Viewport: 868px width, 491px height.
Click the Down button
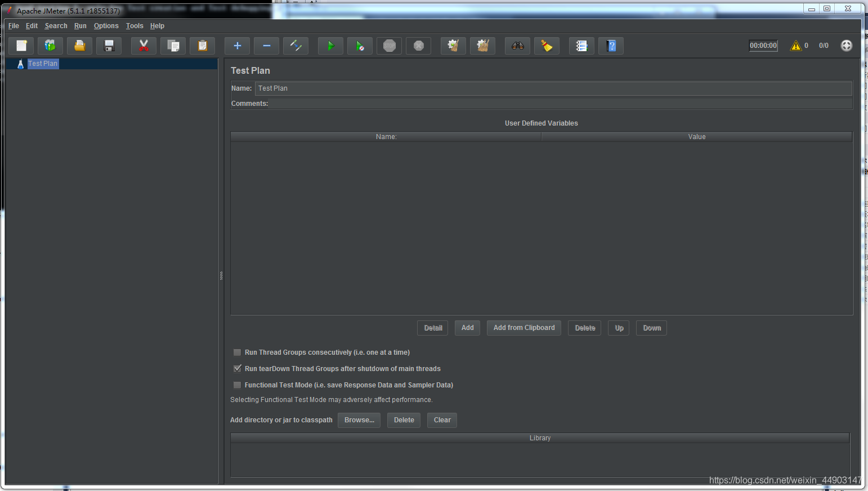click(x=652, y=328)
